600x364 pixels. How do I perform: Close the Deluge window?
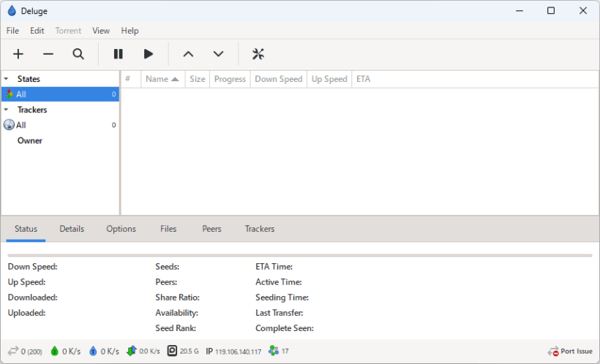point(582,11)
